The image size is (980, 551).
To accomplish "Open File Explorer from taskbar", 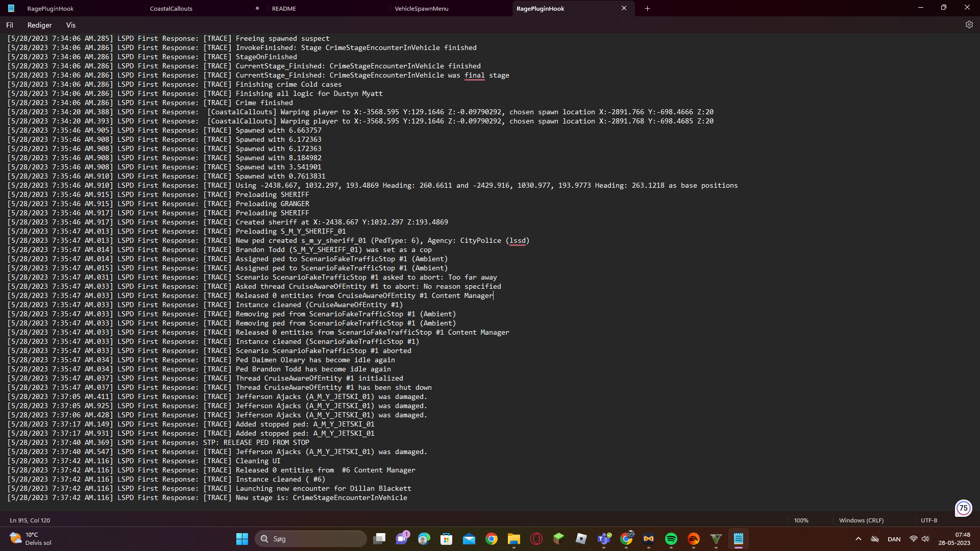I will (514, 539).
